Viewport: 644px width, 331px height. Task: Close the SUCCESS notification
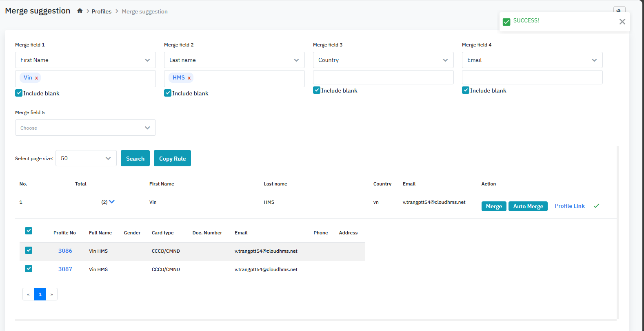[622, 22]
